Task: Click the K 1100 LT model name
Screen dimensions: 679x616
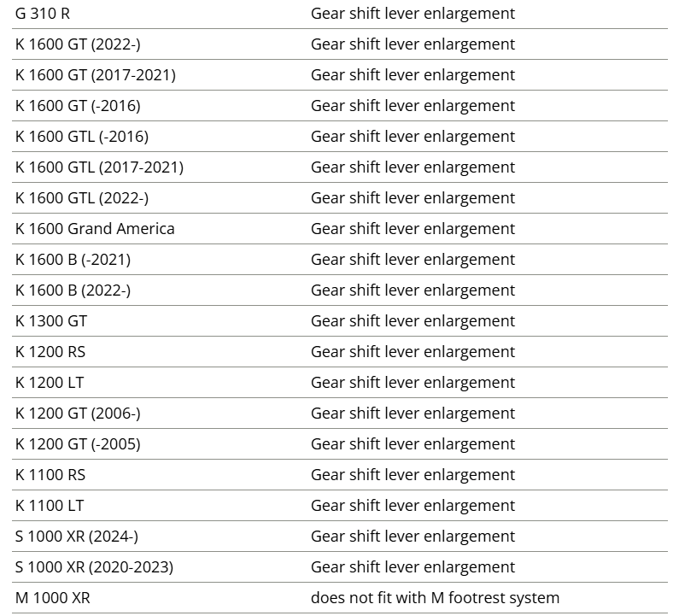Action: tap(50, 506)
